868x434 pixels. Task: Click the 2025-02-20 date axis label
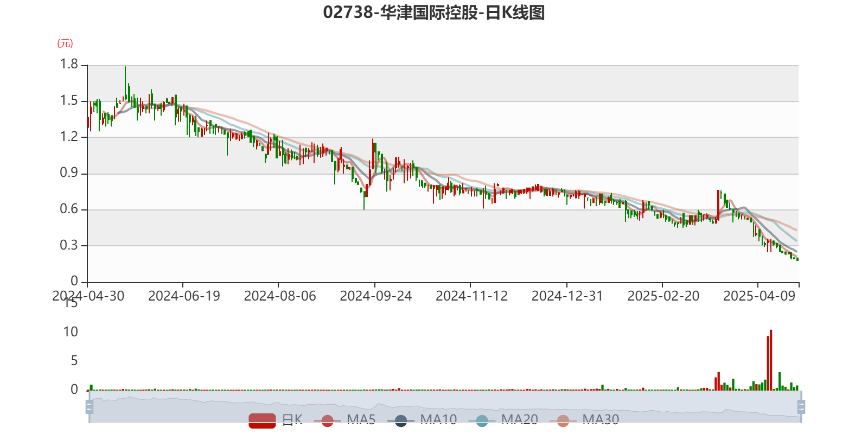[663, 296]
